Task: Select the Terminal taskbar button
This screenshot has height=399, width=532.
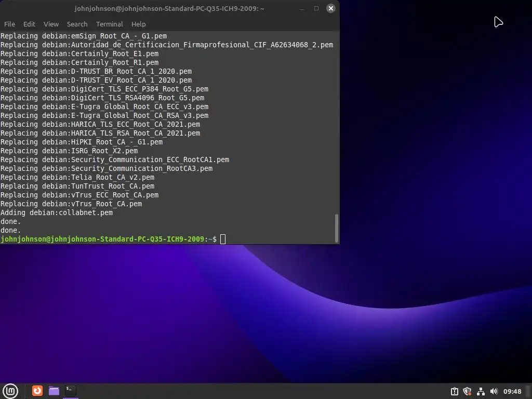Action: click(70, 391)
